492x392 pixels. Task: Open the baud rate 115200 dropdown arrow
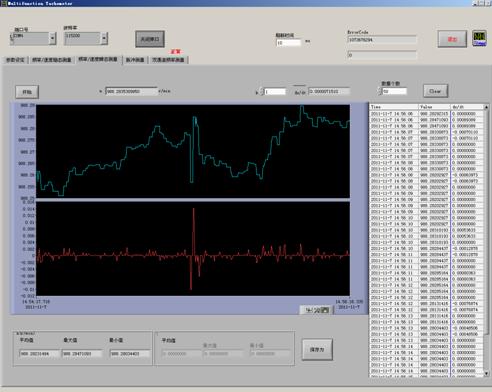pyautogui.click(x=104, y=38)
